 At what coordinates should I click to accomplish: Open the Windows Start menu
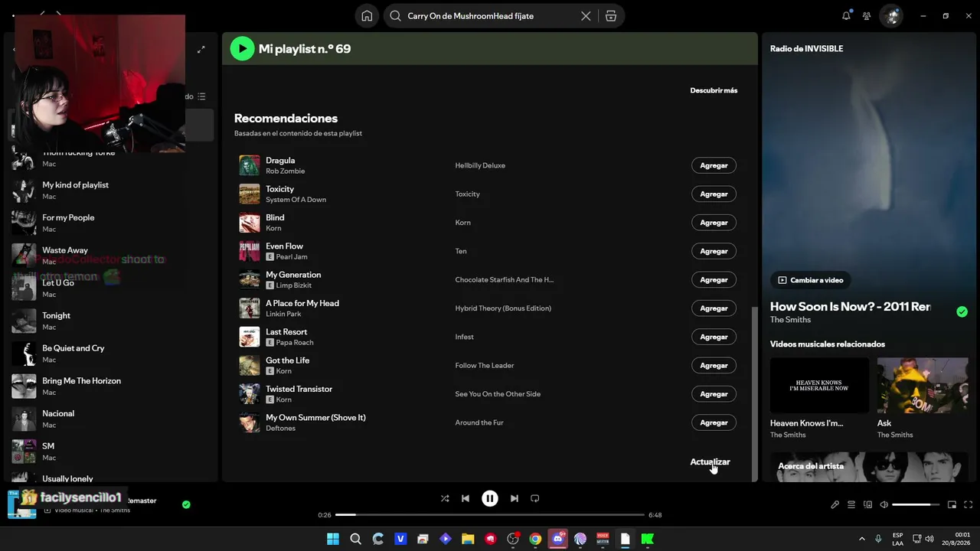(333, 539)
